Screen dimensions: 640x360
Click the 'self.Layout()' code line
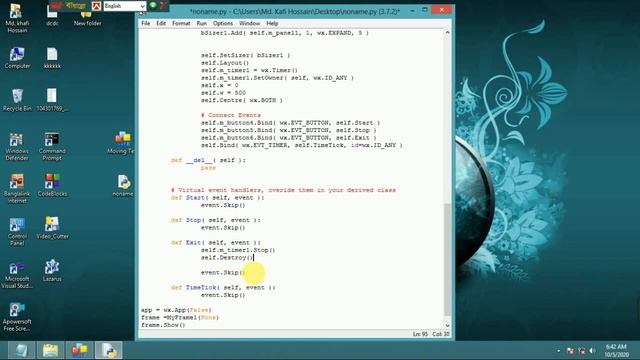[x=225, y=62]
